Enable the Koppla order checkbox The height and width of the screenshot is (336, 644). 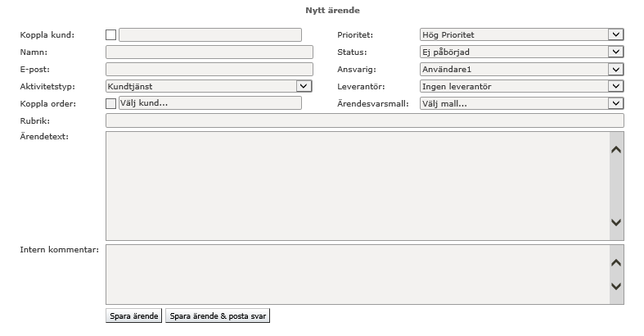[111, 103]
